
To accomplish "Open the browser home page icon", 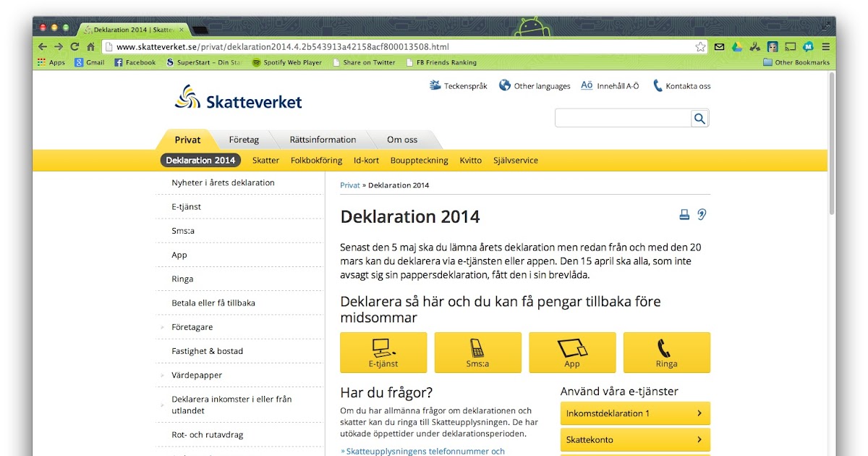I will point(91,46).
